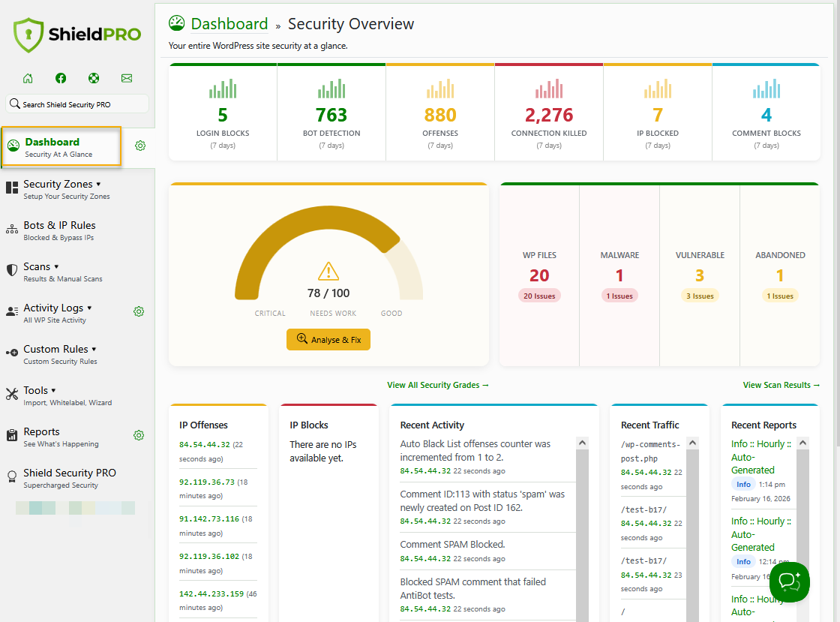The height and width of the screenshot is (622, 840).
Task: Click the dashboard gauge icon in header
Action: [x=176, y=23]
